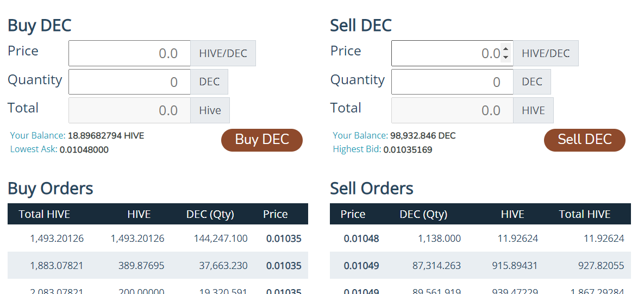Focus the Buy DEC Quantity input field
The image size is (644, 294).
click(129, 82)
